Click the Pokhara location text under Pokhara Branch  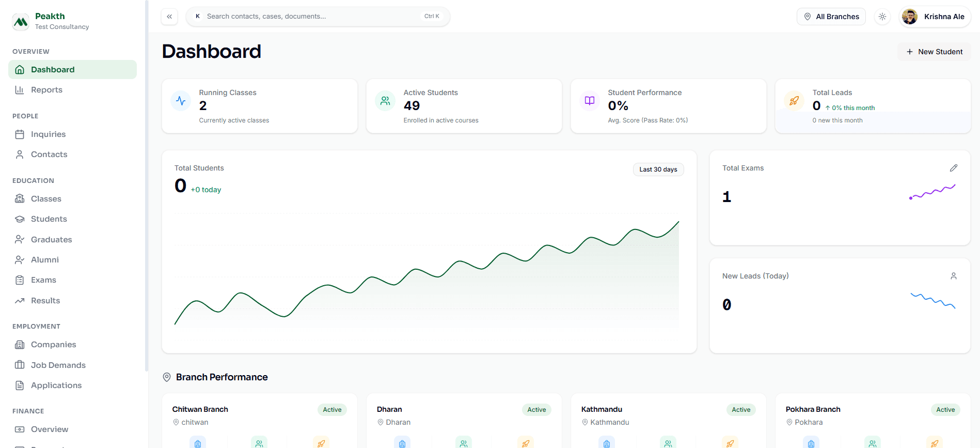809,422
